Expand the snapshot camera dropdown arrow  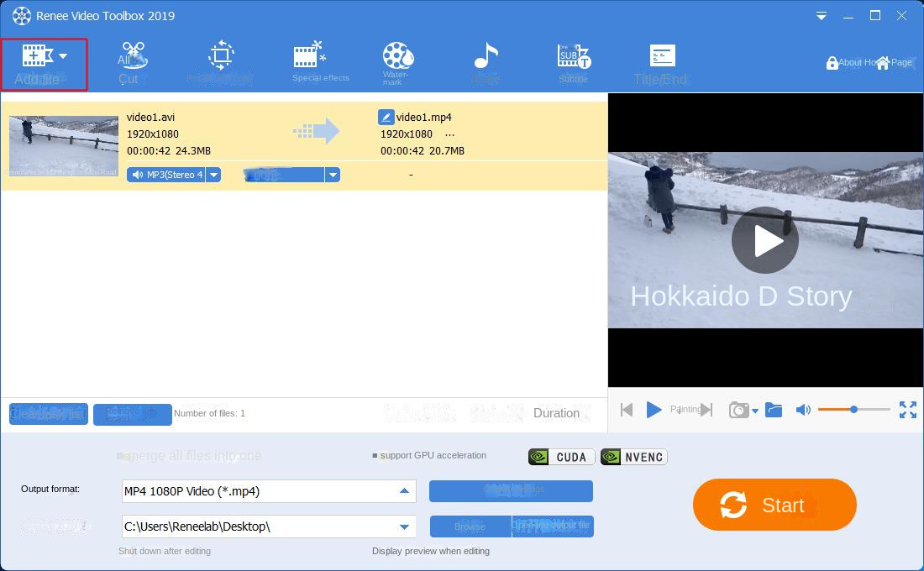click(x=755, y=411)
